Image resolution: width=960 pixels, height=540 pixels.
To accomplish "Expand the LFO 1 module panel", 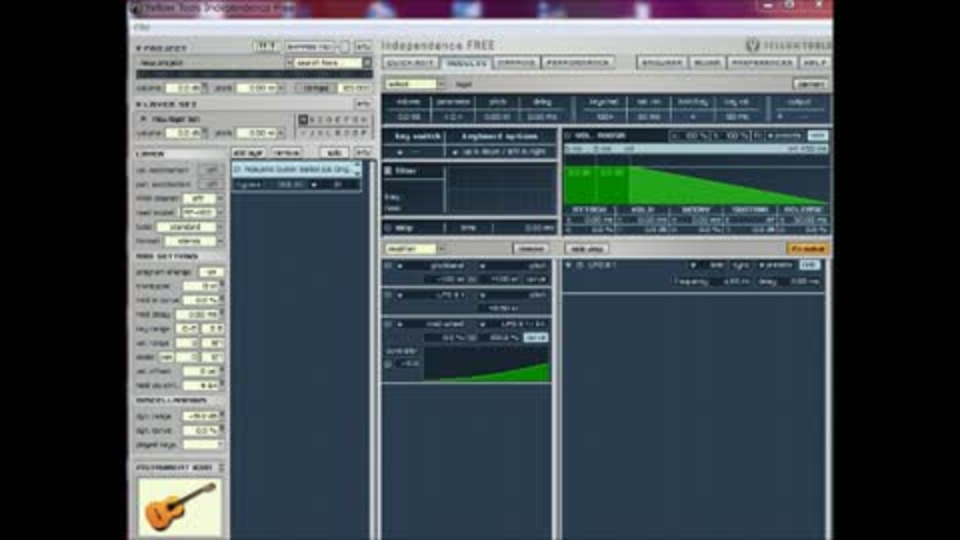I will (569, 265).
